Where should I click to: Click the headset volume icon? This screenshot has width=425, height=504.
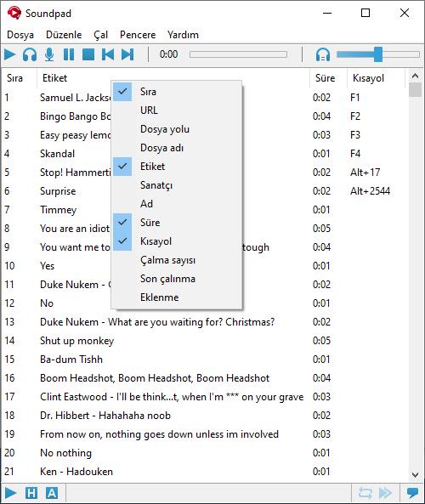click(x=323, y=54)
